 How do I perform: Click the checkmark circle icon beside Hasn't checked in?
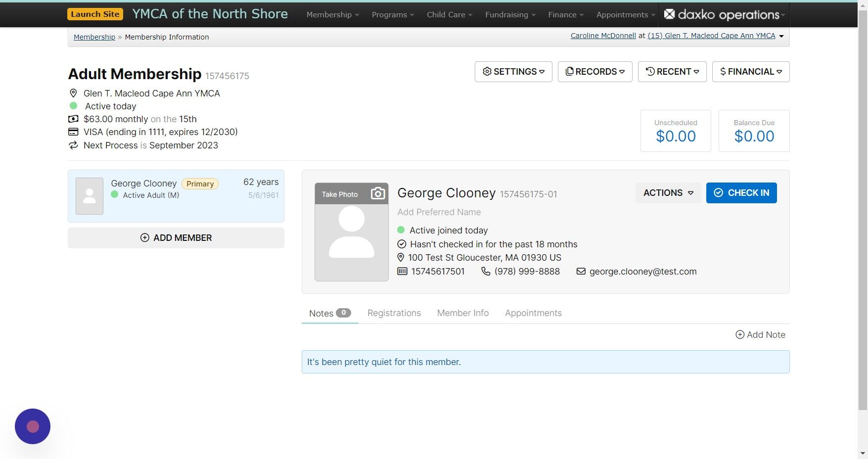pos(402,244)
